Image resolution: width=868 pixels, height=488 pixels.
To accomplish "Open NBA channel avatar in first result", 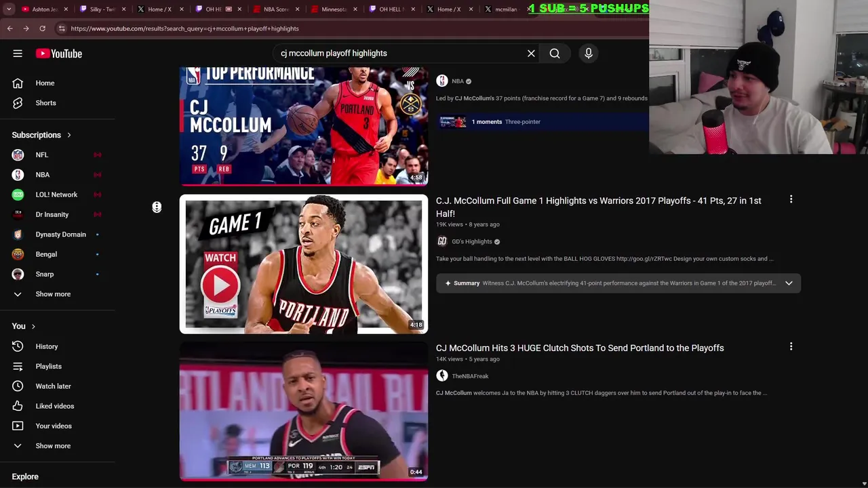I will pos(442,81).
